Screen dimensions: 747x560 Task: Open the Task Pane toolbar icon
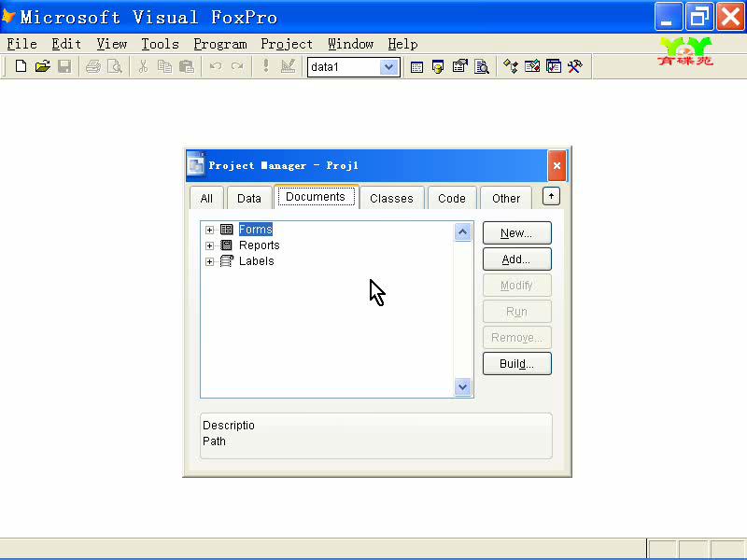pyautogui.click(x=554, y=66)
